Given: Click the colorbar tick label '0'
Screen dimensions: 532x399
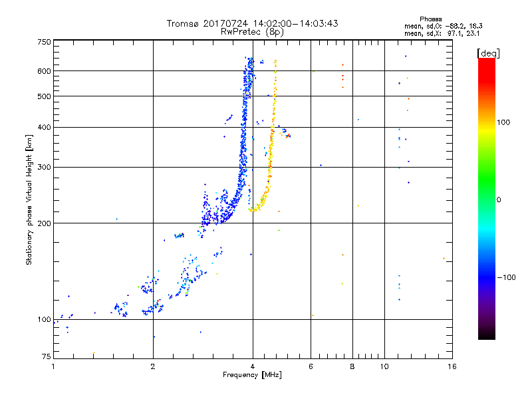Looking at the screenshot, I should (499, 200).
